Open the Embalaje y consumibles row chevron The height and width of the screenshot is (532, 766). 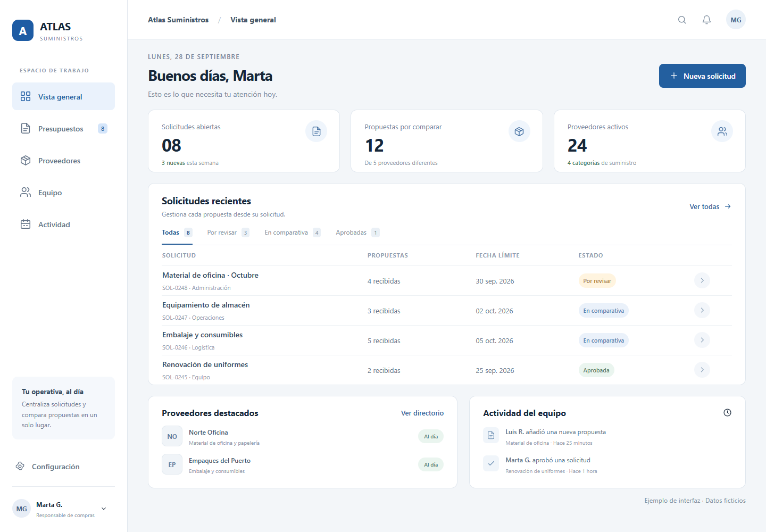click(x=702, y=340)
